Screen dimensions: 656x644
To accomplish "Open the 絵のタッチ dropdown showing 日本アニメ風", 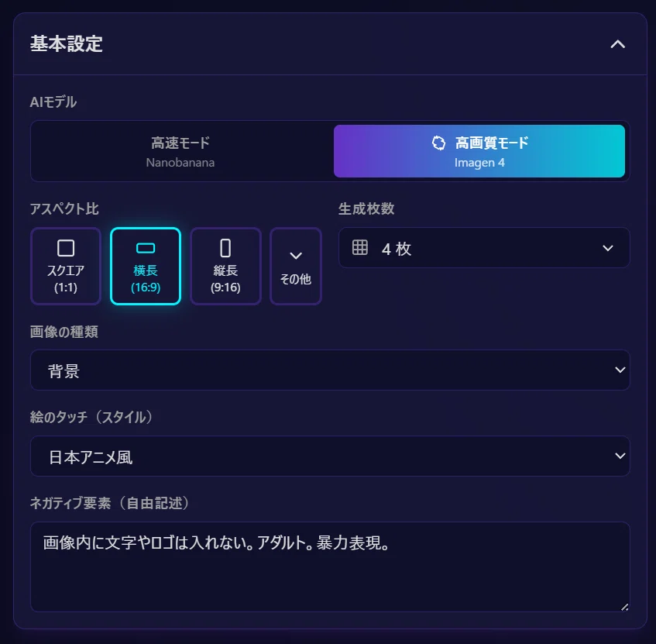I will 330,456.
